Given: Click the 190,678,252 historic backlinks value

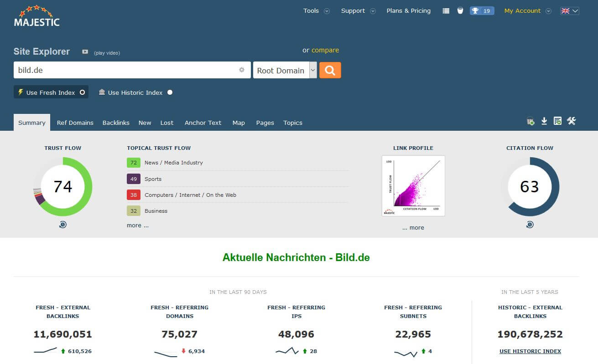Looking at the screenshot, I should point(530,334).
